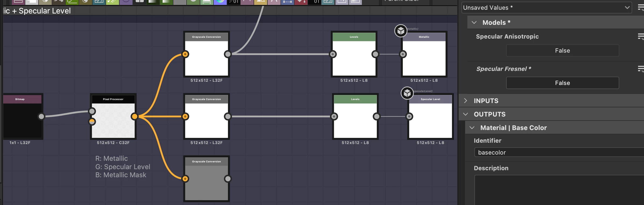Expand the INPUTS section

(465, 101)
